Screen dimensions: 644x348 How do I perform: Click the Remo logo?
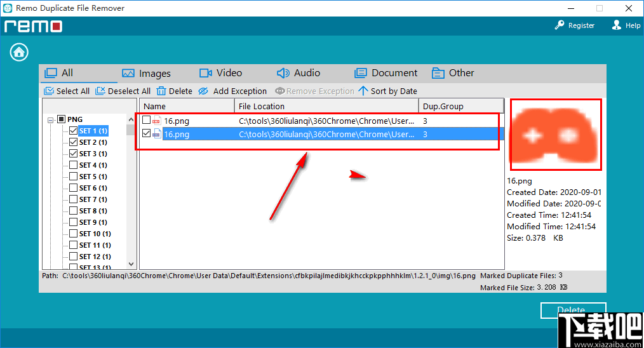33,26
